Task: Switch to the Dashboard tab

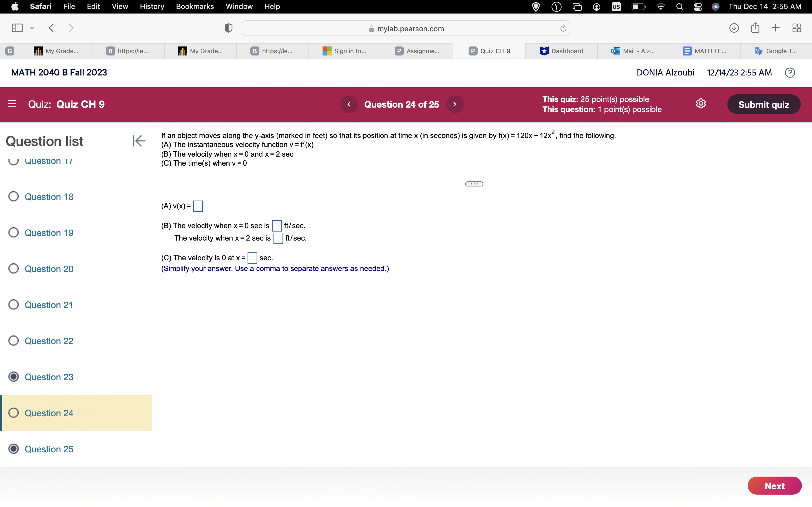Action: click(x=561, y=51)
